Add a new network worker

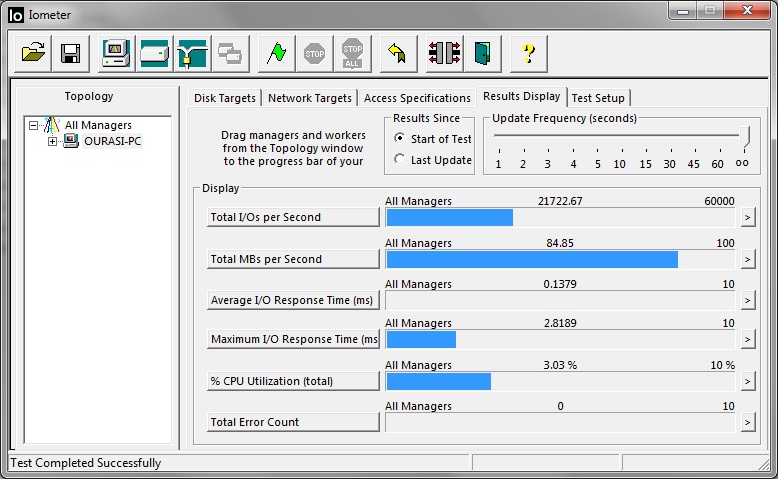pyautogui.click(x=193, y=53)
